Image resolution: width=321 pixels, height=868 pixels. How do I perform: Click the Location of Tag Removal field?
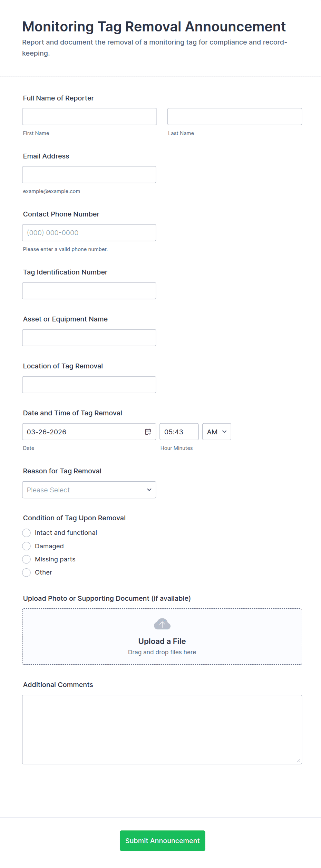coord(89,385)
